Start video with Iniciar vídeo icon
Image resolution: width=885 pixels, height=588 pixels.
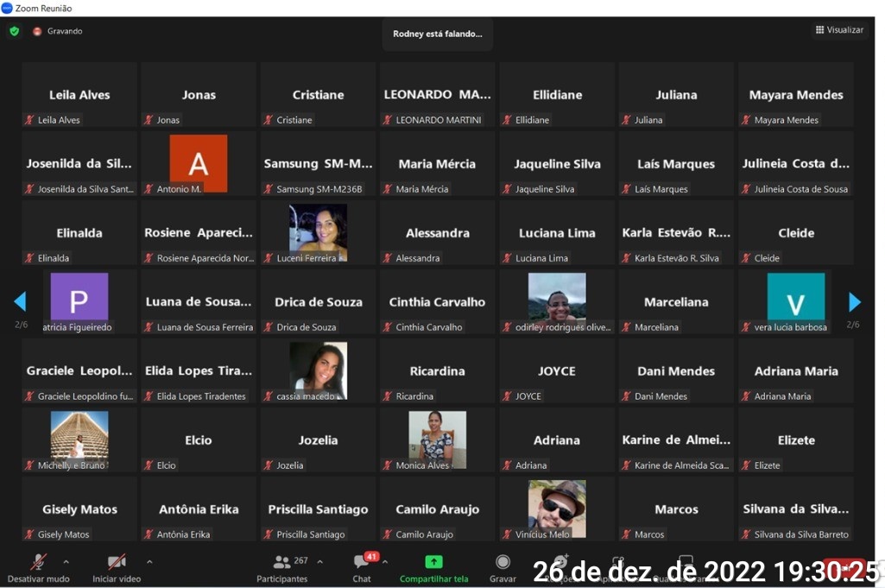pos(117,562)
